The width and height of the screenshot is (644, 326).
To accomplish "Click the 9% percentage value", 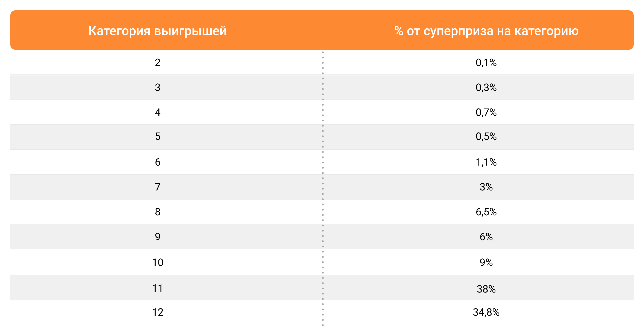I will pos(486,262).
